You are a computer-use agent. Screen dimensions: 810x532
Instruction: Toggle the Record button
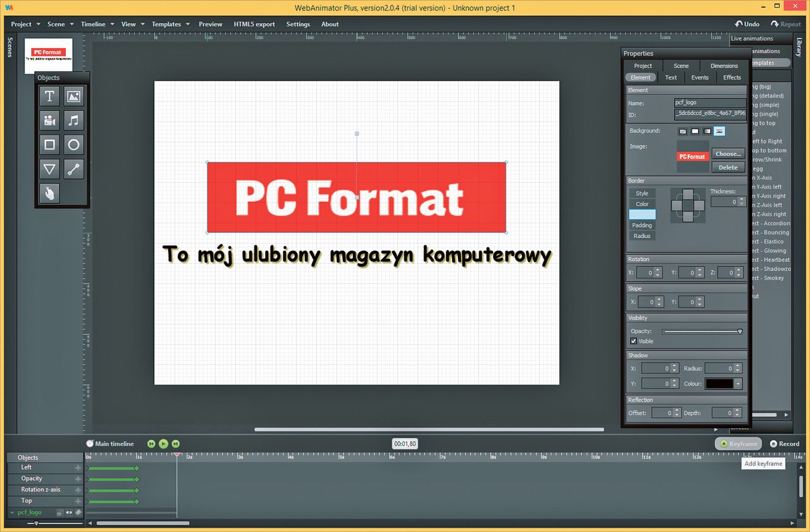click(785, 443)
